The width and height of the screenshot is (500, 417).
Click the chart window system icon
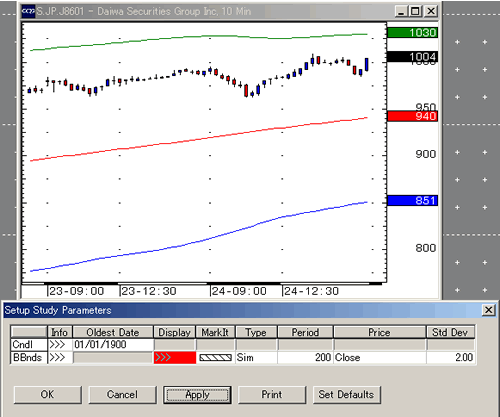point(28,11)
